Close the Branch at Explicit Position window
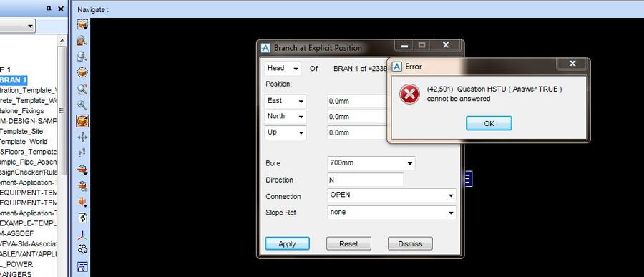This screenshot has height=277, width=644. 447,45
